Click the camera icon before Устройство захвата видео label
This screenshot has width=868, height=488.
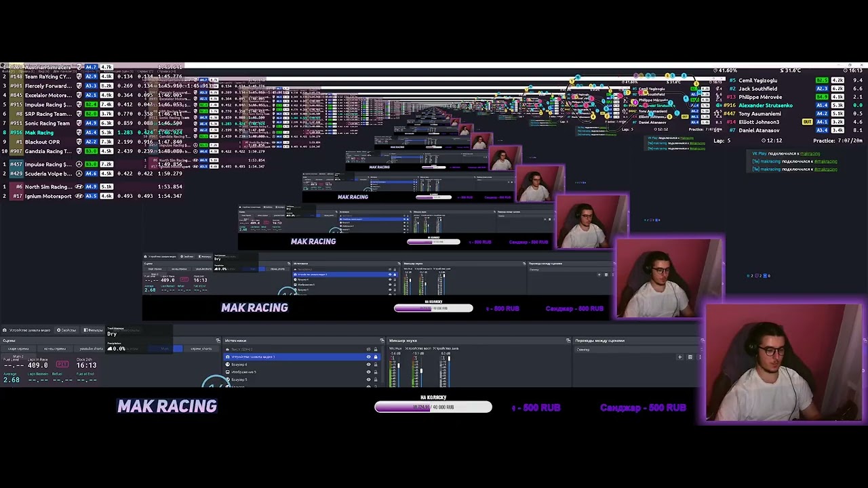click(6, 330)
